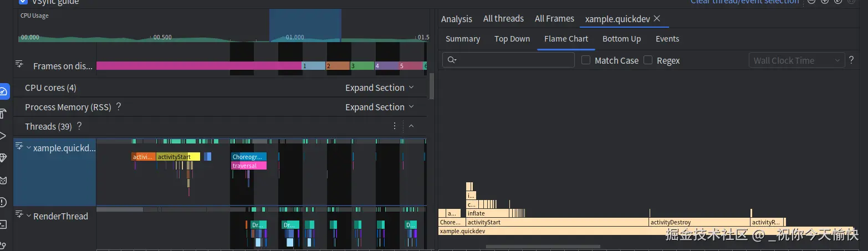Open the Top Down sub-tab
868x251 pixels.
[512, 39]
